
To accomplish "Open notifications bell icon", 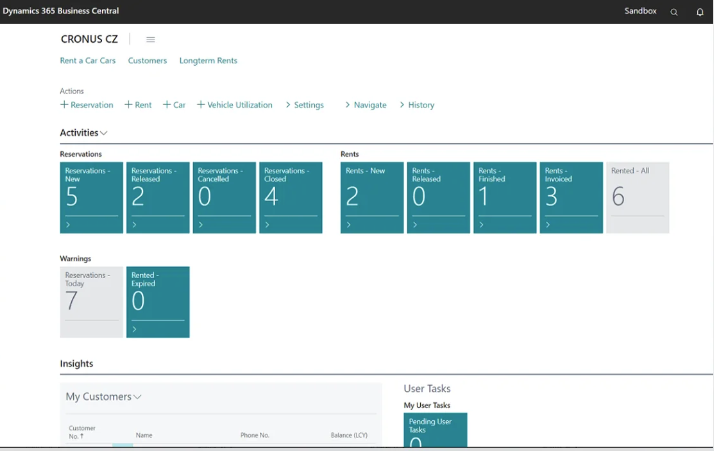I will (700, 12).
